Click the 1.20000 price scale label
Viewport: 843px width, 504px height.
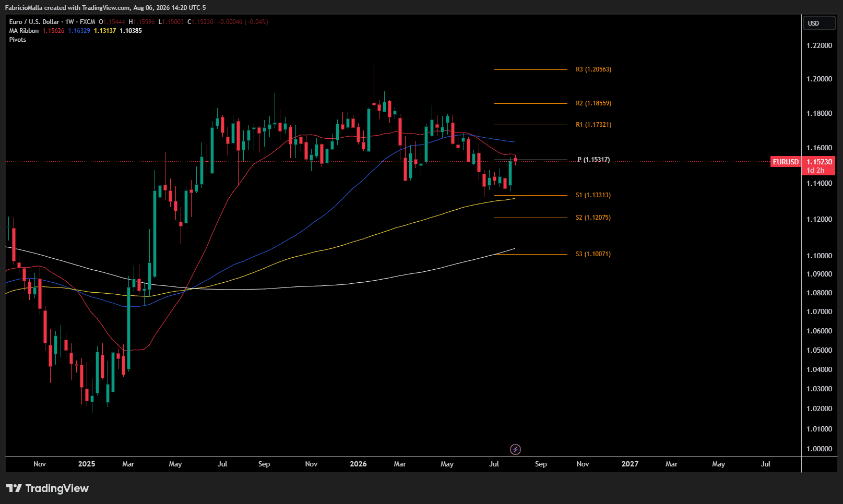(819, 79)
